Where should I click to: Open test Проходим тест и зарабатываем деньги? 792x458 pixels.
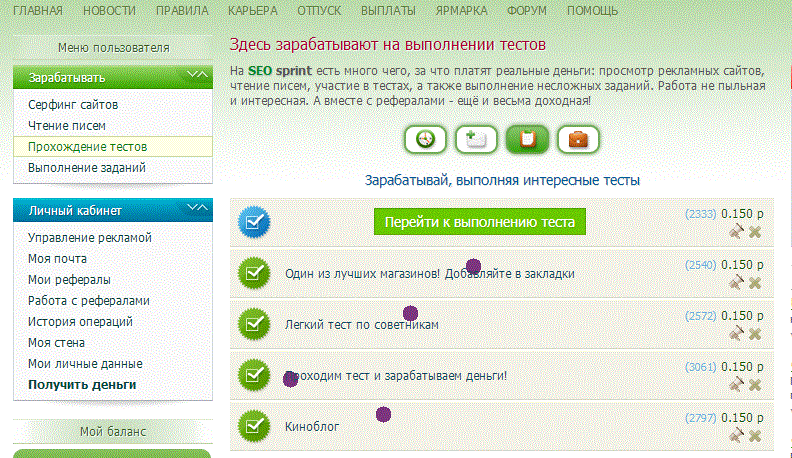pos(396,376)
